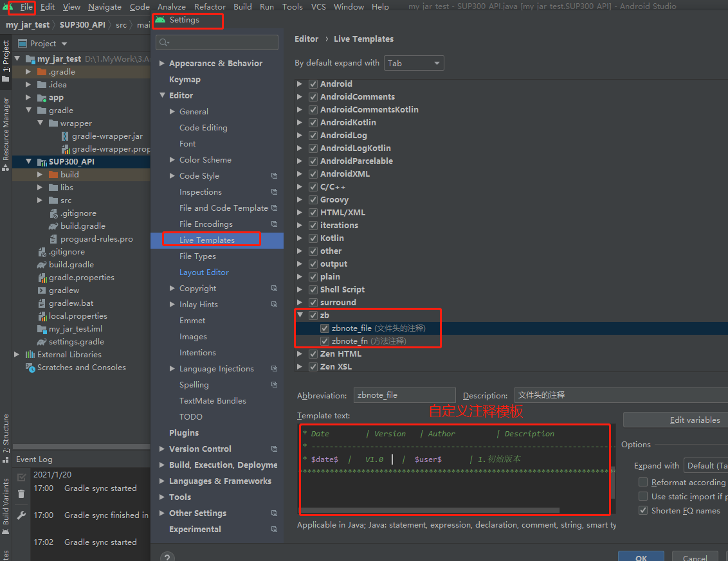Expand External Libraries node
728x561 pixels.
click(17, 355)
